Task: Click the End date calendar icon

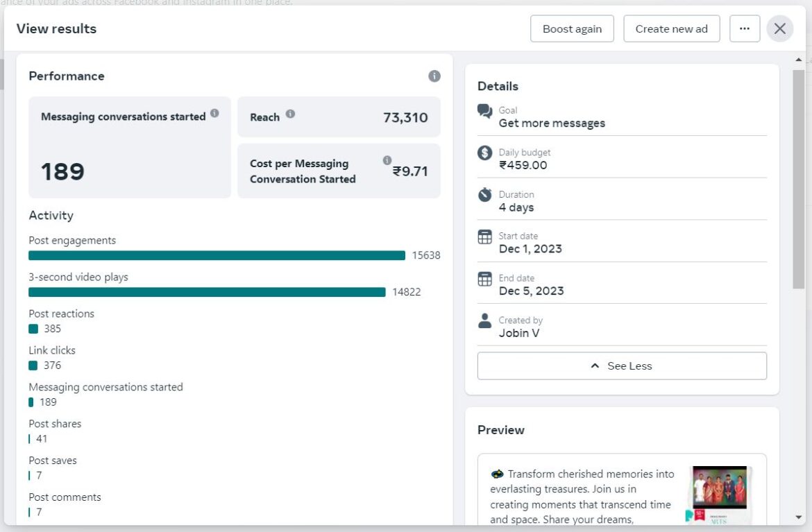Action: 484,279
